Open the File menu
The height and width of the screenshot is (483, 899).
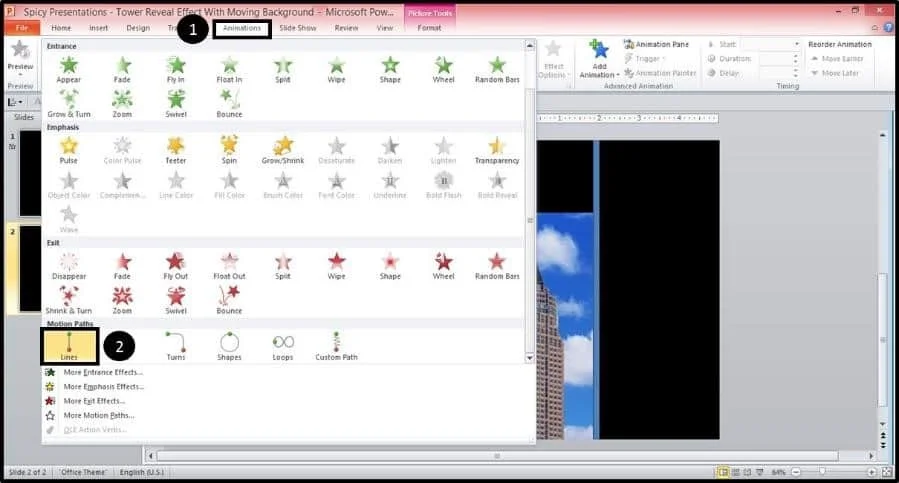pyautogui.click(x=22, y=28)
